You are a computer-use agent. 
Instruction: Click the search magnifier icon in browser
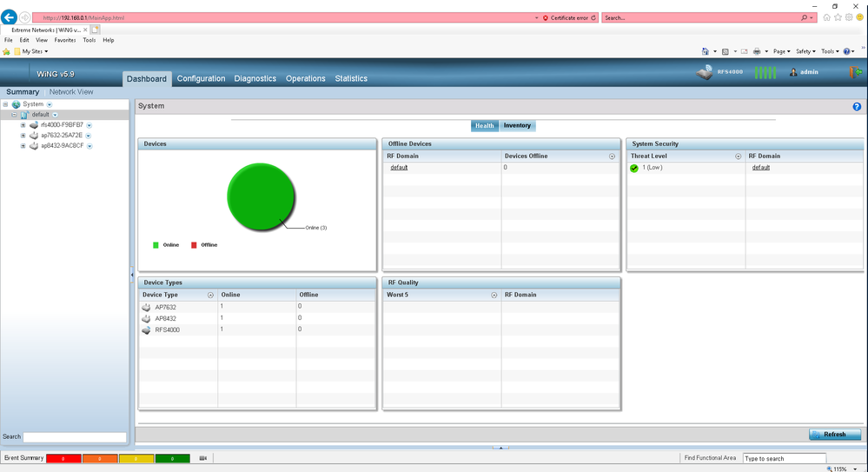(805, 17)
